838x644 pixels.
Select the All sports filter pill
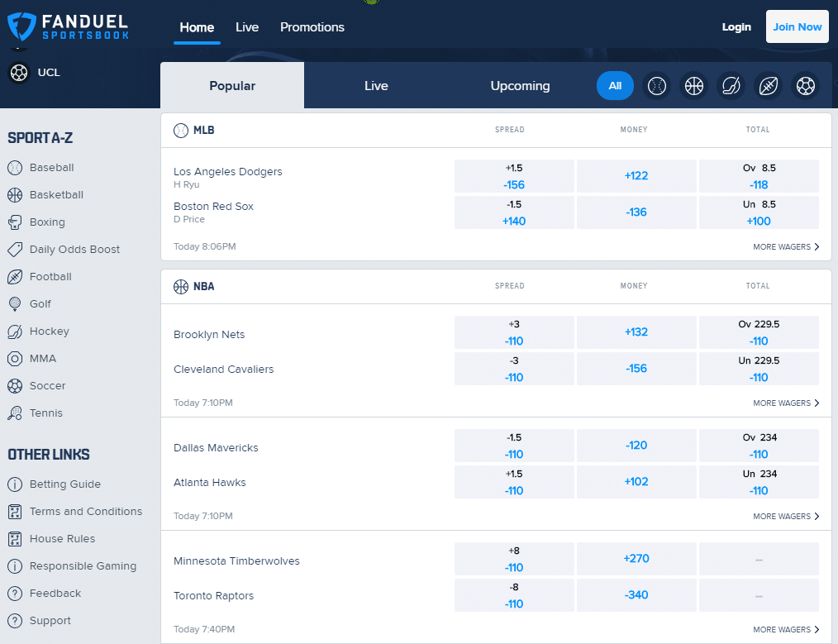pyautogui.click(x=615, y=86)
